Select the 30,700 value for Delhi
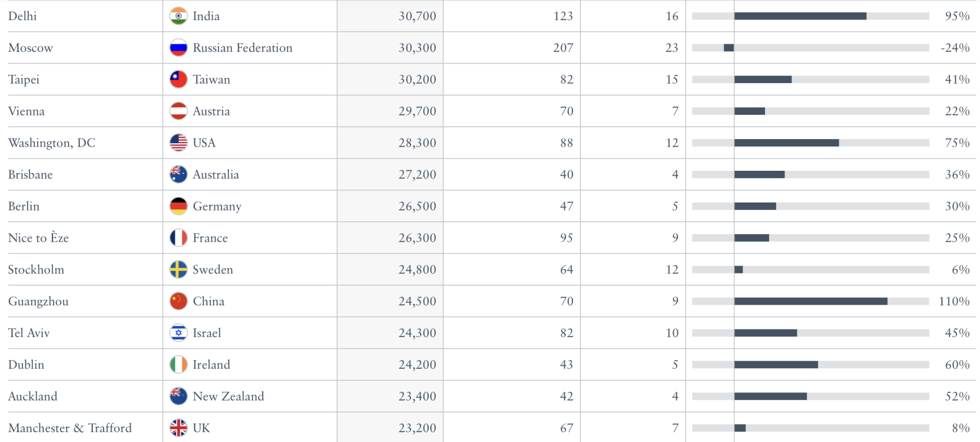This screenshot has height=442, width=980. click(x=417, y=16)
